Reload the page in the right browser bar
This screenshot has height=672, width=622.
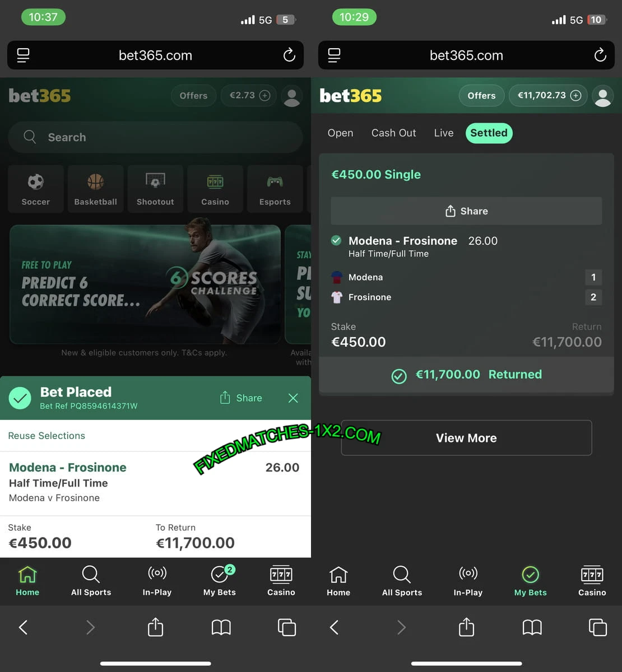click(600, 55)
